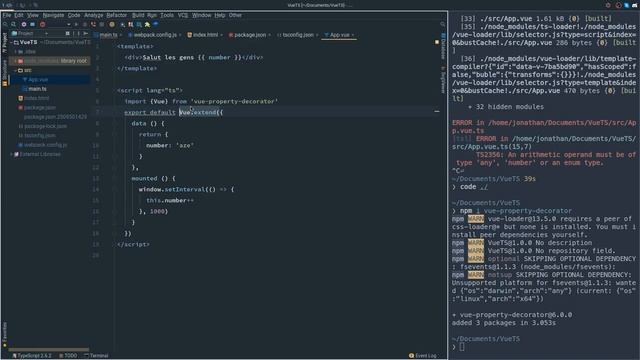Select index.html in project tree
This screenshot has height=360, width=640.
(x=36, y=98)
